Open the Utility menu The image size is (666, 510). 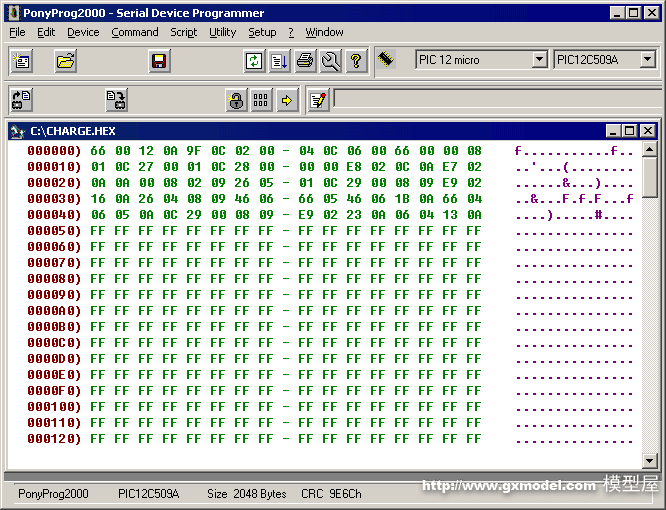pos(222,32)
